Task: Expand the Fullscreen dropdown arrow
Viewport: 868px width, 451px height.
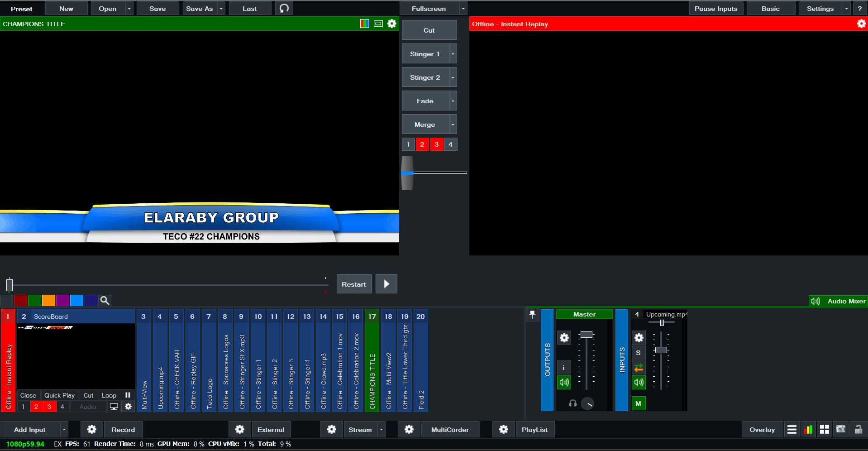Action: pyautogui.click(x=463, y=9)
